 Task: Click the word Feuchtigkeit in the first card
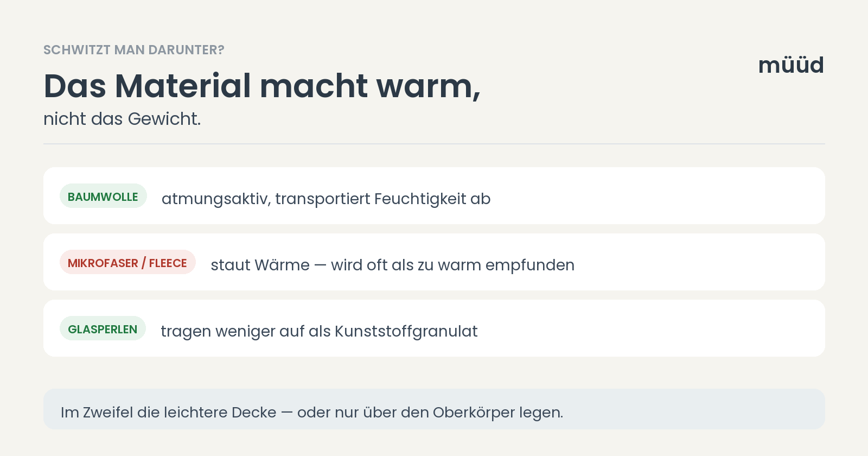tap(420, 199)
